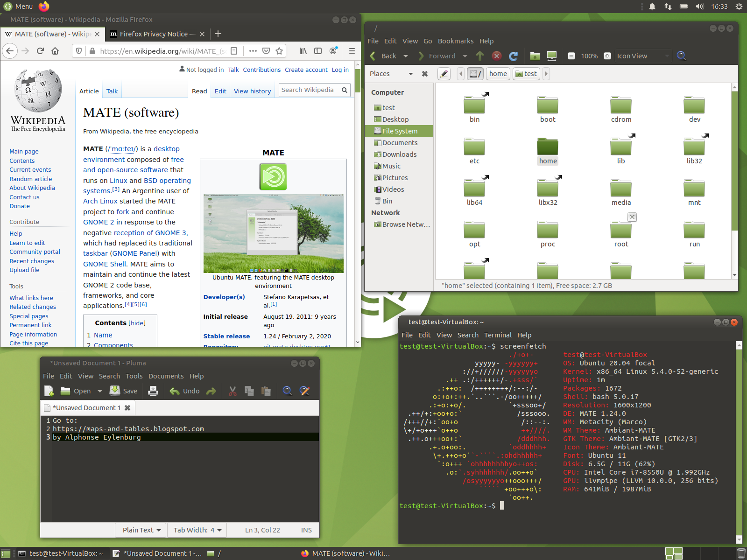The image size is (747, 560).
Task: Toggle the Firefox sidebars button
Action: click(318, 51)
